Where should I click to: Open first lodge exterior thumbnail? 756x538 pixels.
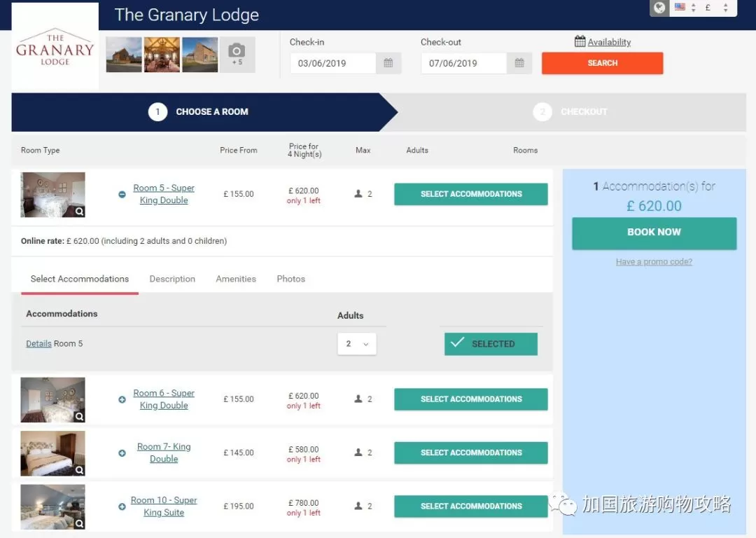click(124, 55)
